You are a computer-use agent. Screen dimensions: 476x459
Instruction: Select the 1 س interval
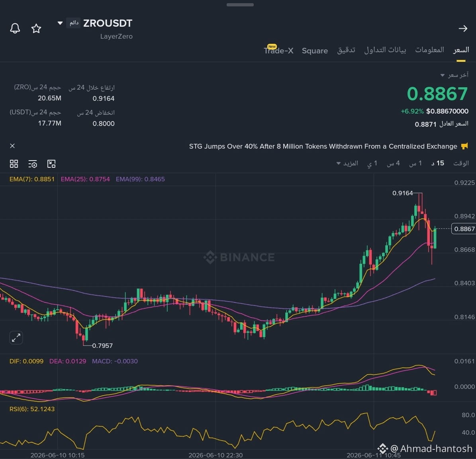coord(415,163)
